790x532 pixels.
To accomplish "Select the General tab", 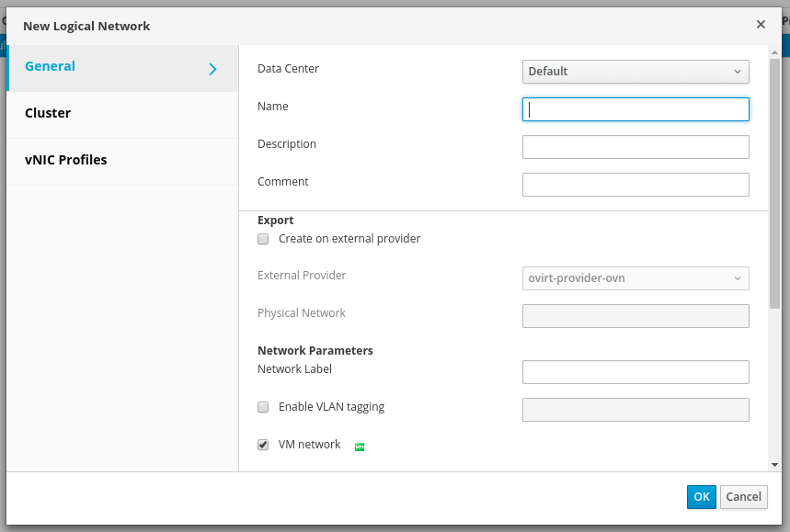I will [x=51, y=66].
